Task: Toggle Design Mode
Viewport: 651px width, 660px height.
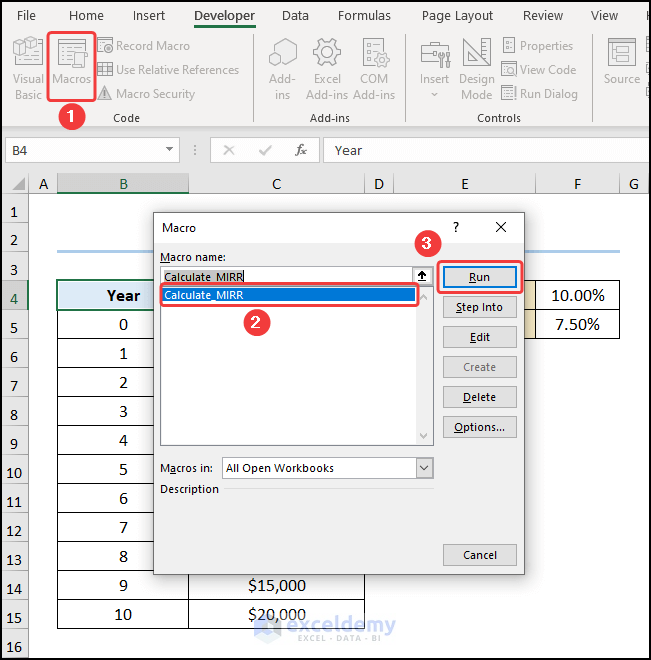Action: (476, 69)
